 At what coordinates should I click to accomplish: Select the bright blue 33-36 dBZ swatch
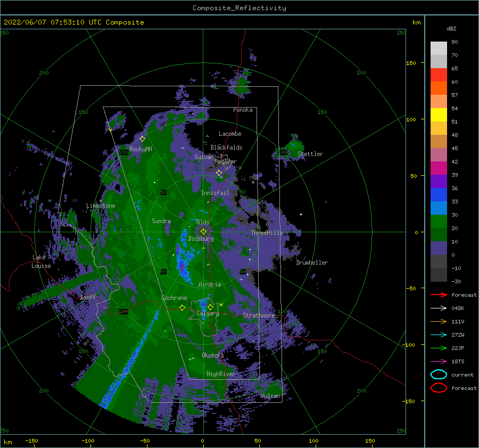coord(439,194)
